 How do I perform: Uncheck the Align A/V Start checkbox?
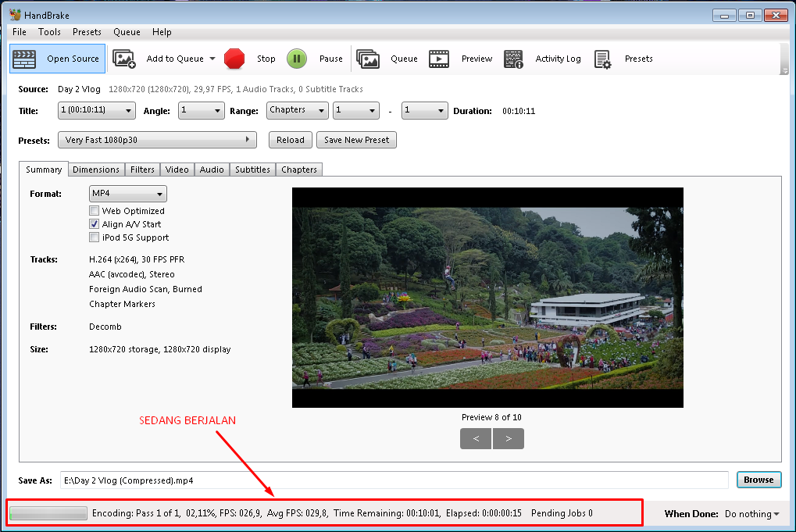click(x=94, y=224)
